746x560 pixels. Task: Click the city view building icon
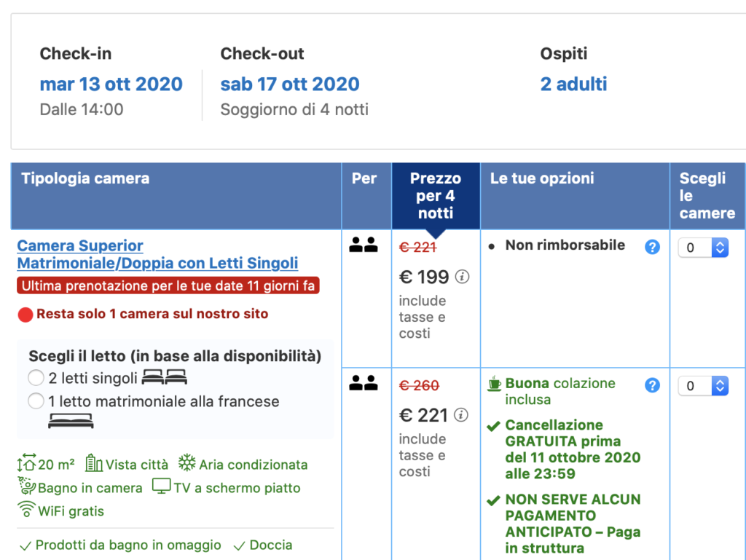click(94, 463)
